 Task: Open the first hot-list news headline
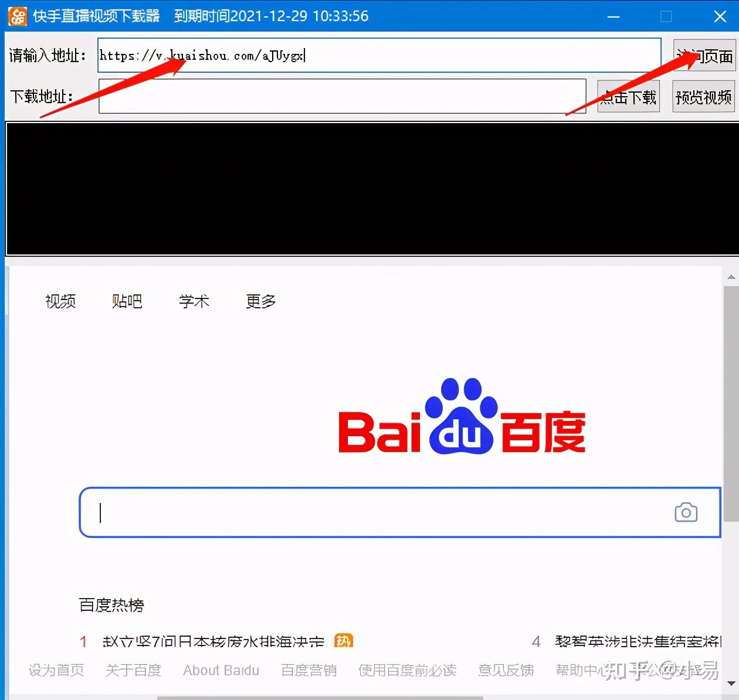213,641
